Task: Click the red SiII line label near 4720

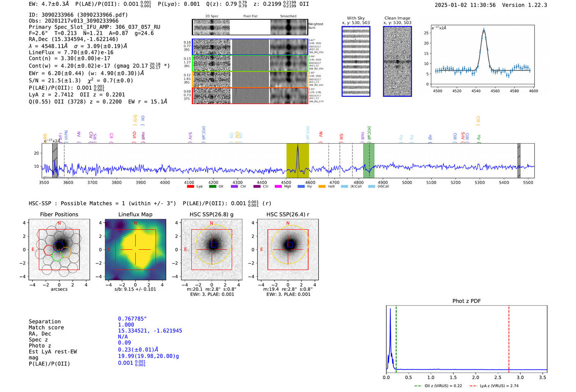Action: tap(341, 138)
